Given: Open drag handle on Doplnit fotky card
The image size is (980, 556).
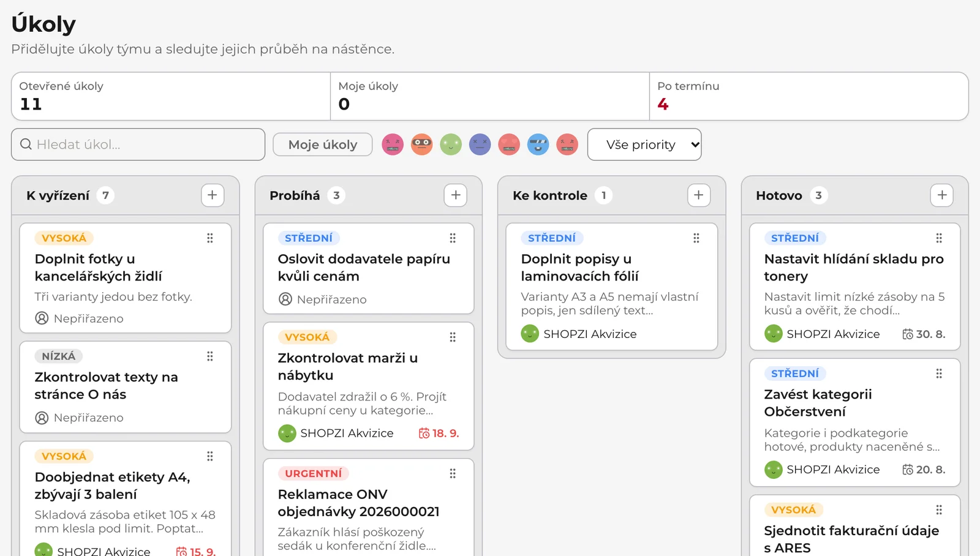Looking at the screenshot, I should tap(210, 238).
